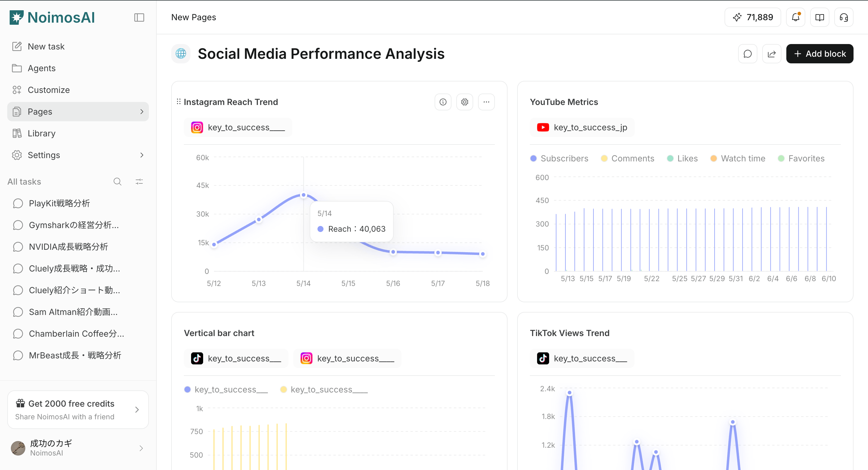Open the MrBeast成長・戦略分析 task
This screenshot has height=470, width=868.
pyautogui.click(x=78, y=355)
